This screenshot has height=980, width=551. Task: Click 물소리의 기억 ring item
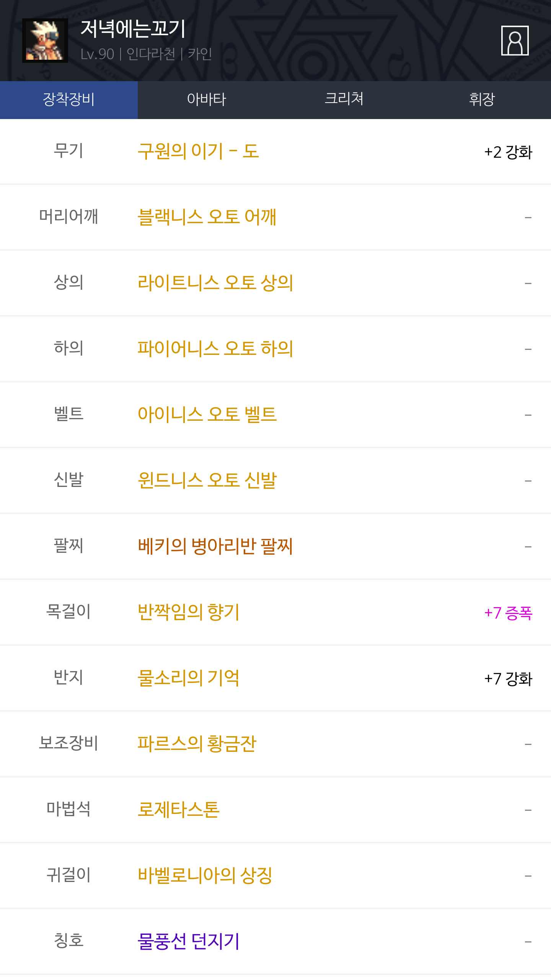click(188, 678)
